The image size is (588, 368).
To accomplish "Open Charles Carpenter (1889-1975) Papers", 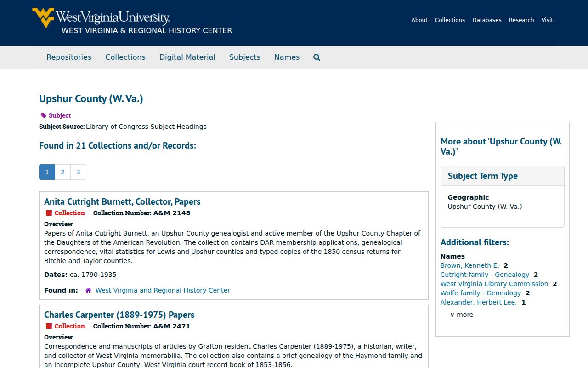I will tap(119, 315).
